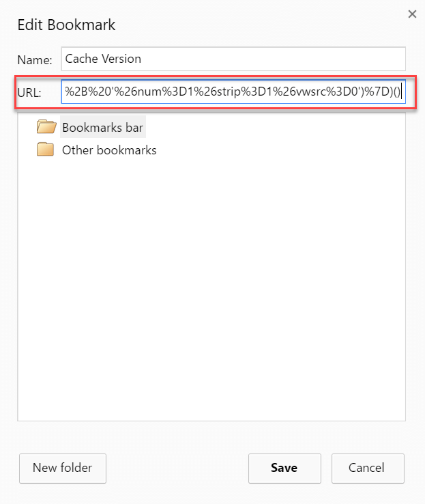Click inside the URL text field
Viewport: 425px width, 504px height.
233,92
